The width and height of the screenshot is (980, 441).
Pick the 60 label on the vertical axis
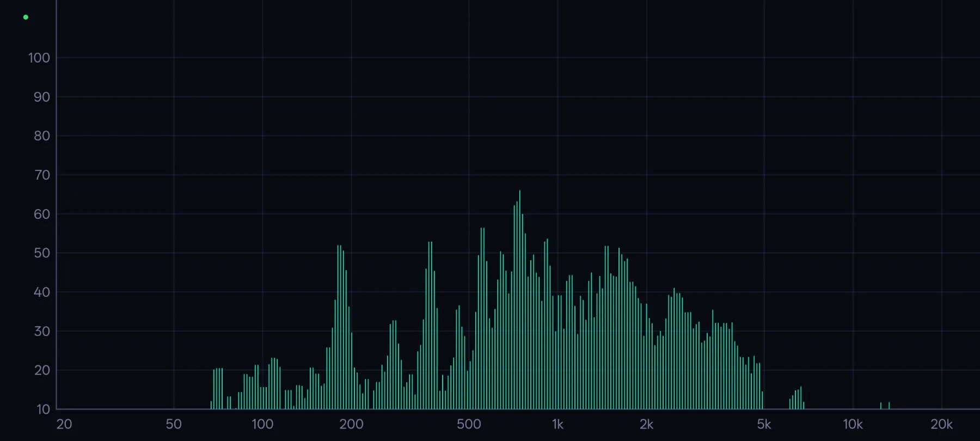42,214
